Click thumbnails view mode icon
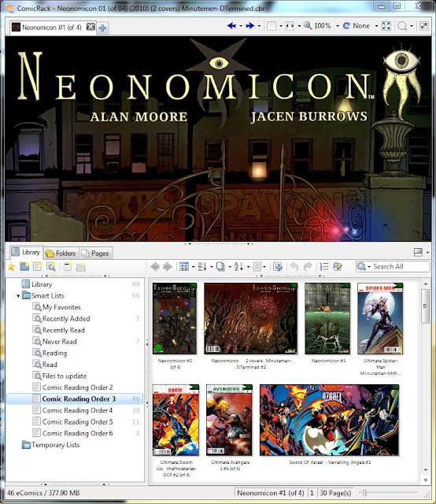The height and width of the screenshot is (504, 436). coord(184,266)
